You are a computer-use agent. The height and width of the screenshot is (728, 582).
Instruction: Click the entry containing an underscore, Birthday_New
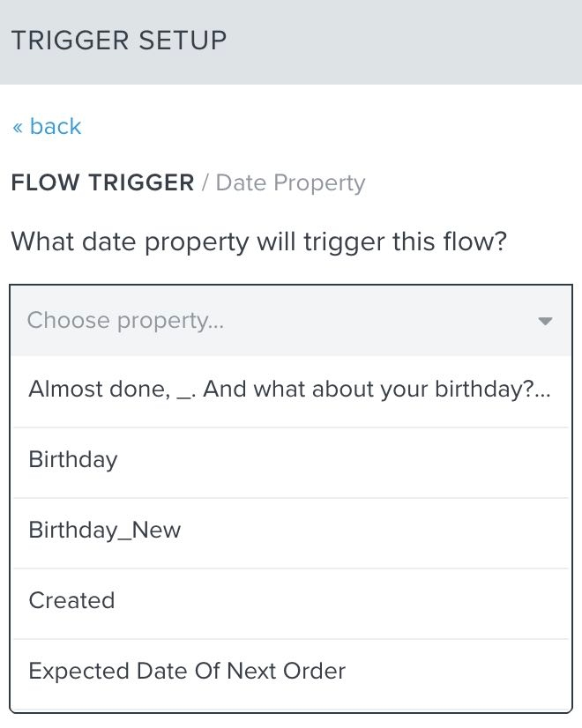click(105, 531)
